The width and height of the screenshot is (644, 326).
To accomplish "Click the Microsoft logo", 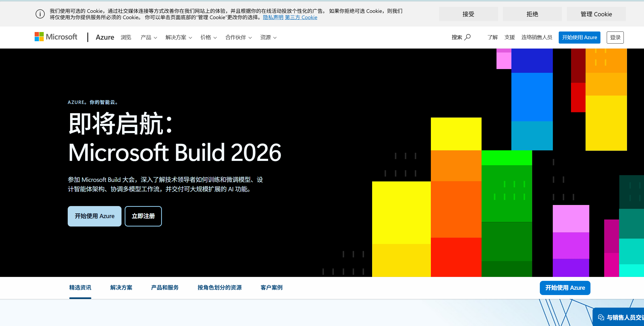I will [56, 37].
